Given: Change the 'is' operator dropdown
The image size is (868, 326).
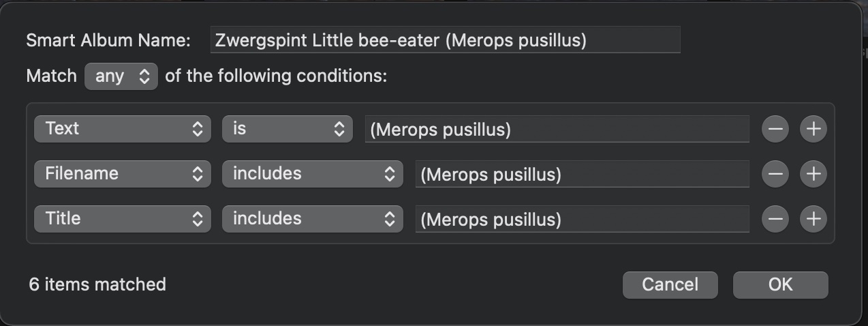Looking at the screenshot, I should [288, 129].
